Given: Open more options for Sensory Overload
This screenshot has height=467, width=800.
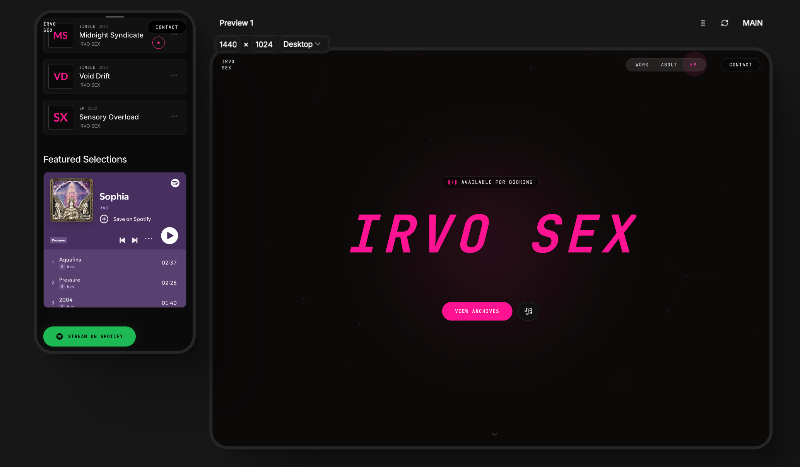Looking at the screenshot, I should [174, 116].
